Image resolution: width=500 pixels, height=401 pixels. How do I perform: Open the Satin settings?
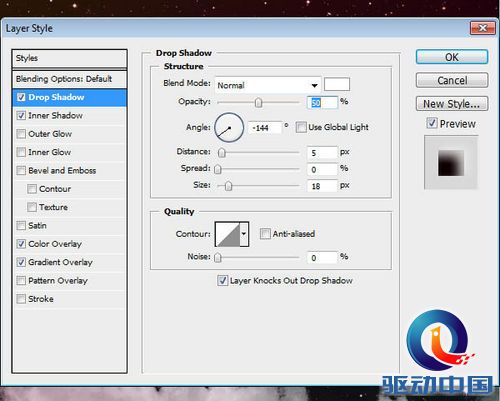coord(37,226)
